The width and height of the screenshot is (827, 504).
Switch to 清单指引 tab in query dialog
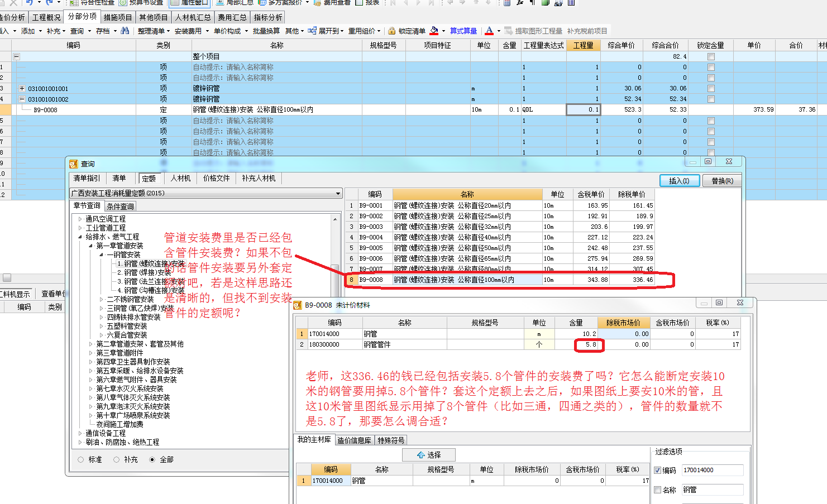click(87, 178)
